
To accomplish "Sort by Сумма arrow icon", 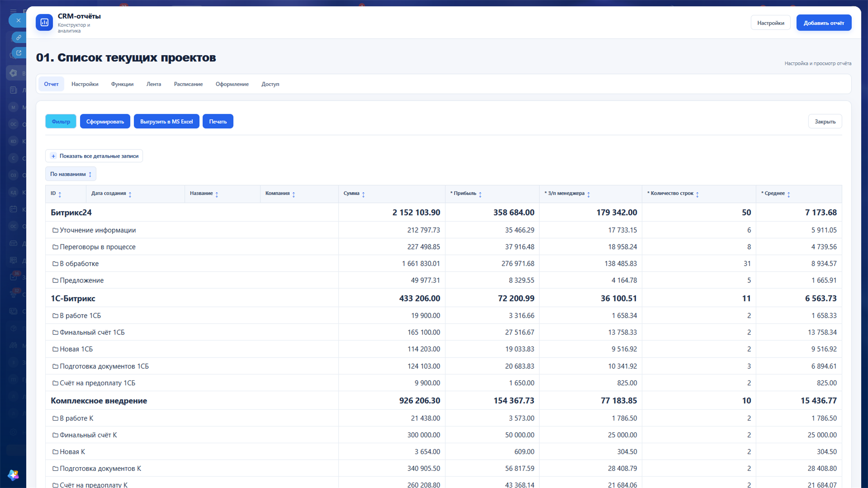I will click(x=363, y=194).
